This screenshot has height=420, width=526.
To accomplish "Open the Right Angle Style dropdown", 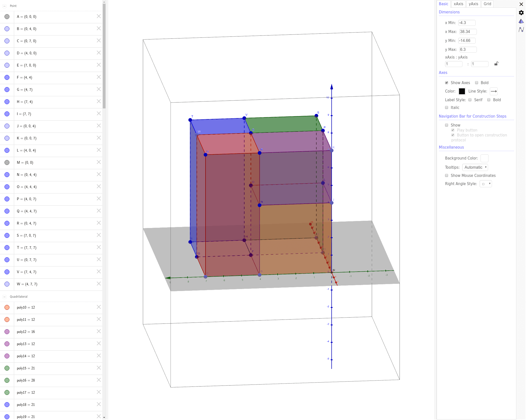I will coord(486,184).
